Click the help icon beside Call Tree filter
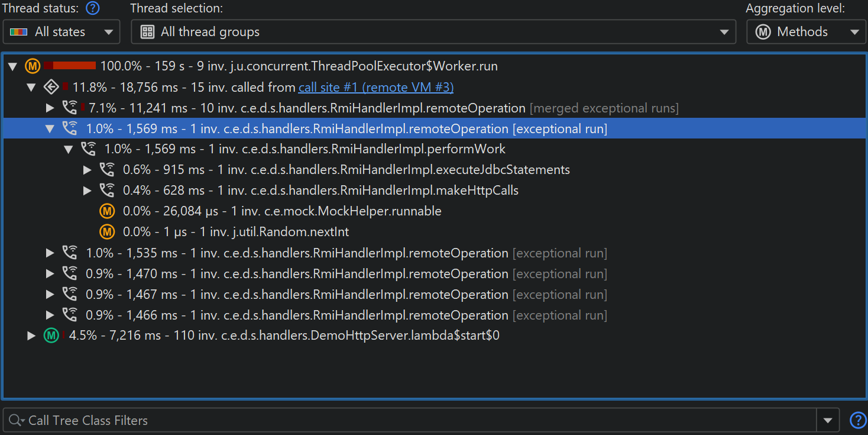 (857, 420)
